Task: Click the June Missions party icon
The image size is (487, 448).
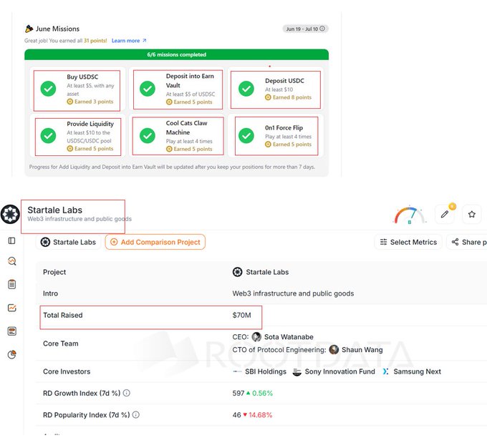Action: 29,29
